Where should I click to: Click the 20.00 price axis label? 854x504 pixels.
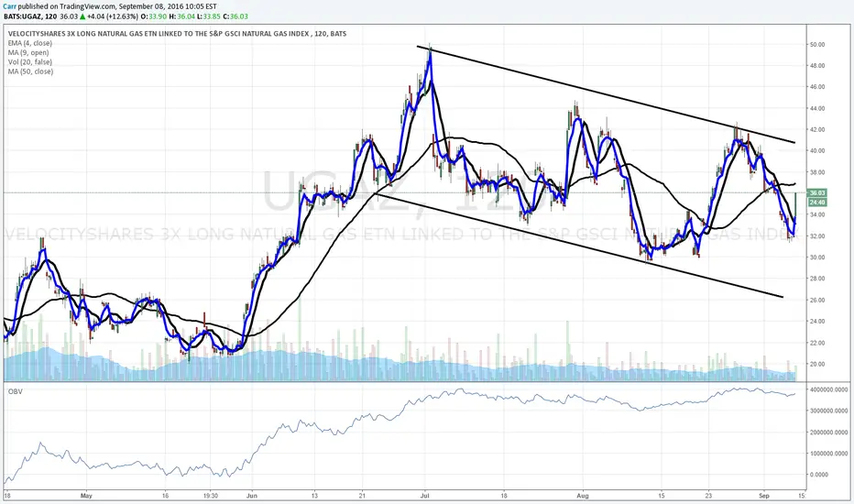(817, 365)
